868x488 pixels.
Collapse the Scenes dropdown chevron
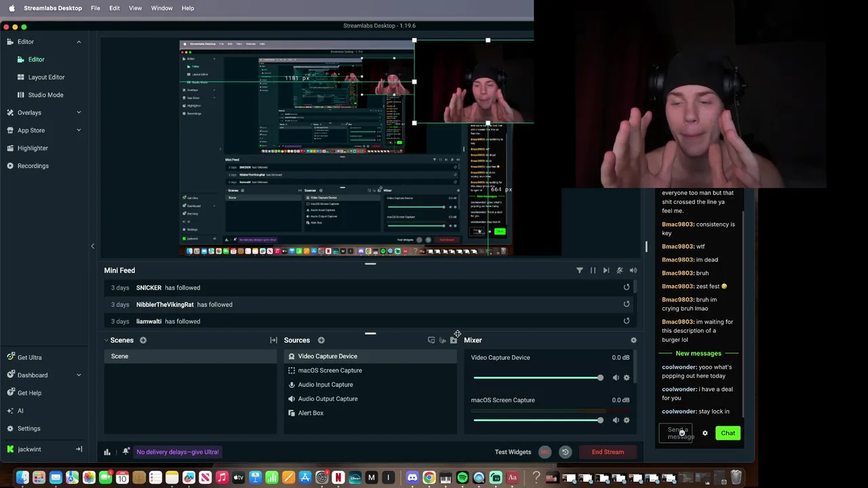pos(106,340)
